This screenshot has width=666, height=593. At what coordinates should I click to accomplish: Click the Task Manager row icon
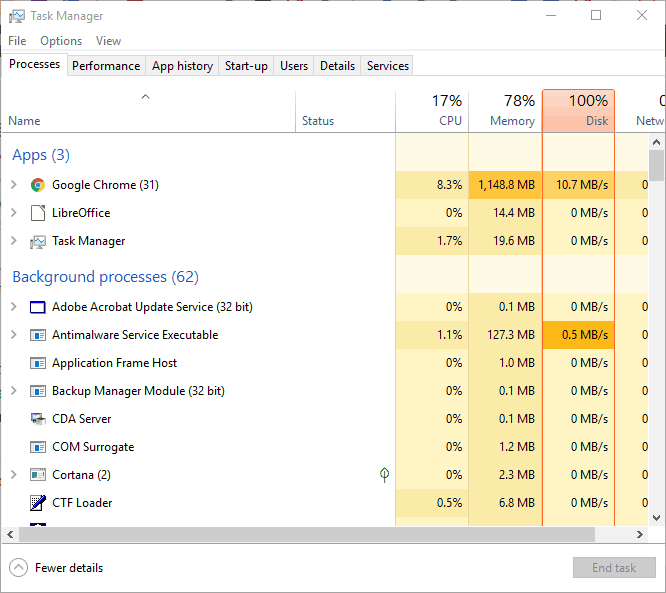tap(38, 241)
